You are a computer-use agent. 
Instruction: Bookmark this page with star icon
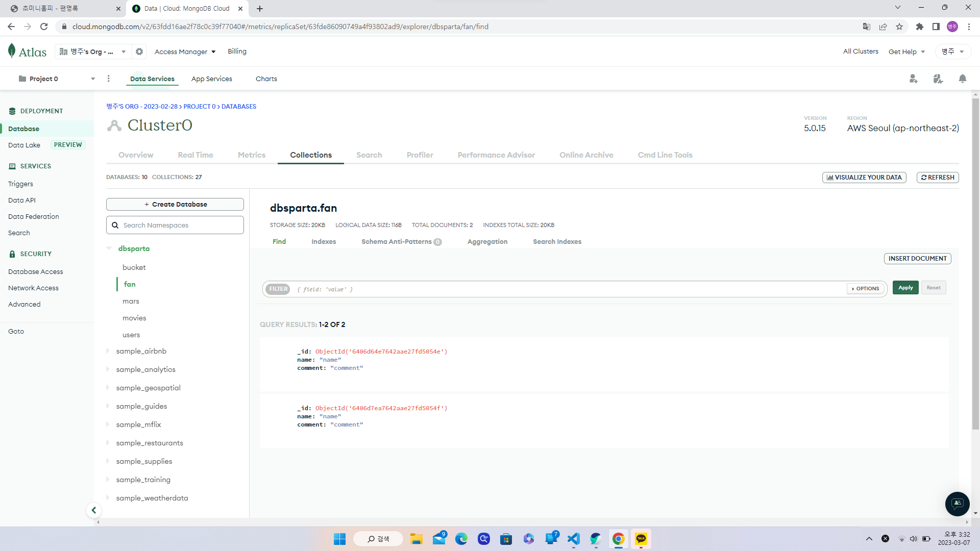(x=899, y=27)
